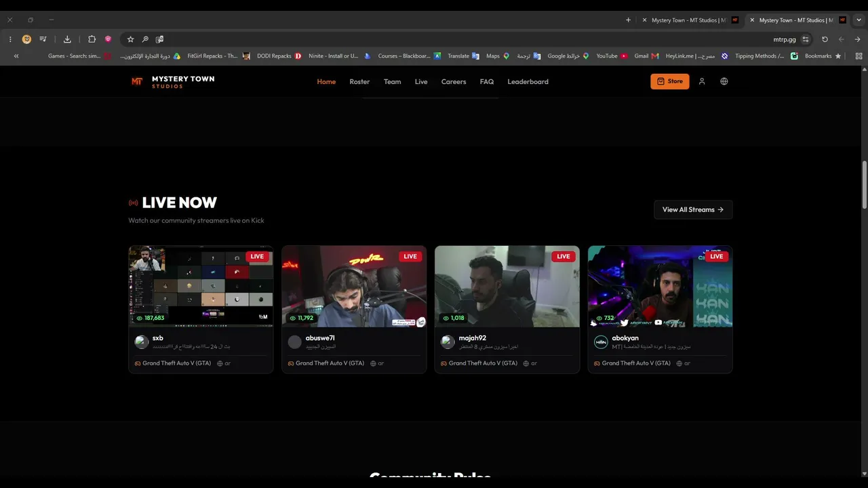Open the Bookmarks folder in bookmarks bar

[x=823, y=56]
